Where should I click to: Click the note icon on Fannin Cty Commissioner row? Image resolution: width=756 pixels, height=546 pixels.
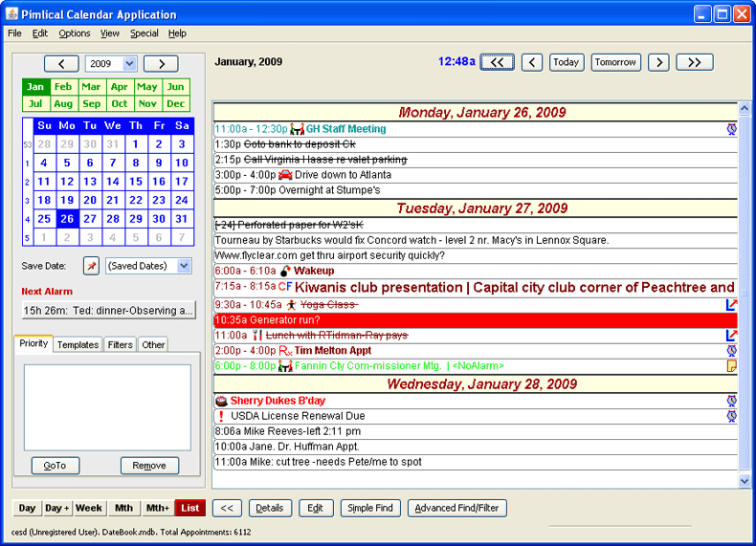coord(731,366)
